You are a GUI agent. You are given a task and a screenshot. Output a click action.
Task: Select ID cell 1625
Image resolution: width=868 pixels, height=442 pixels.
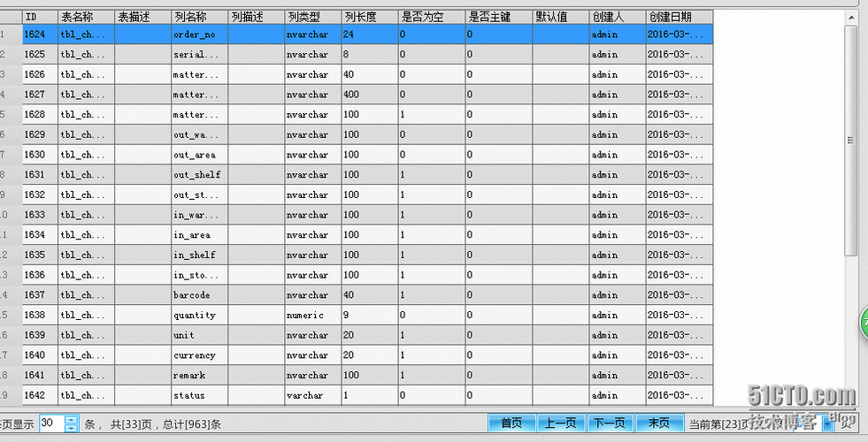click(x=40, y=54)
